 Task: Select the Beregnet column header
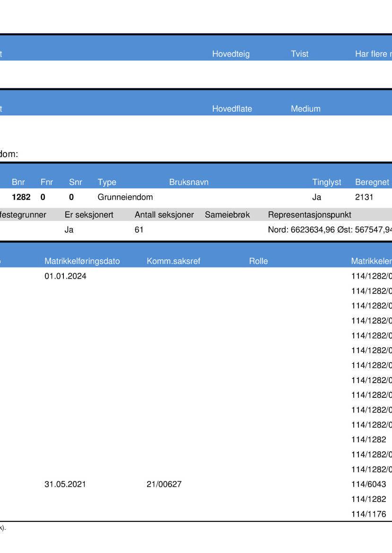(x=372, y=182)
